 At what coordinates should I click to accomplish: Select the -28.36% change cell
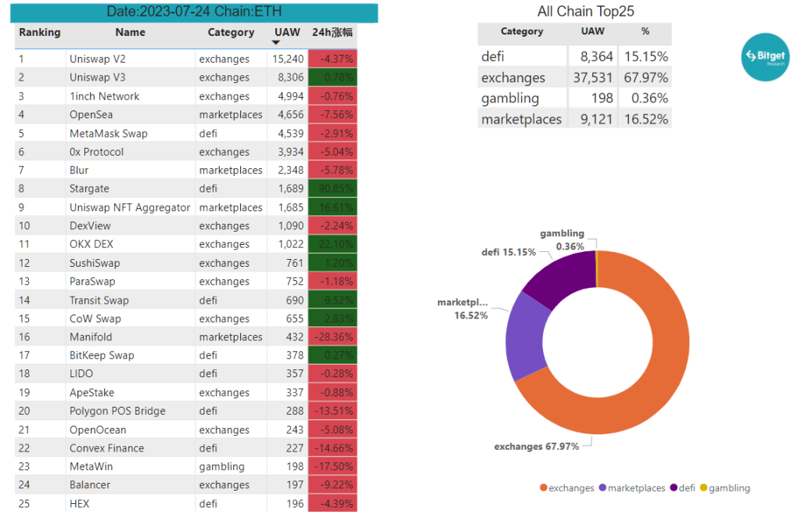[332, 336]
